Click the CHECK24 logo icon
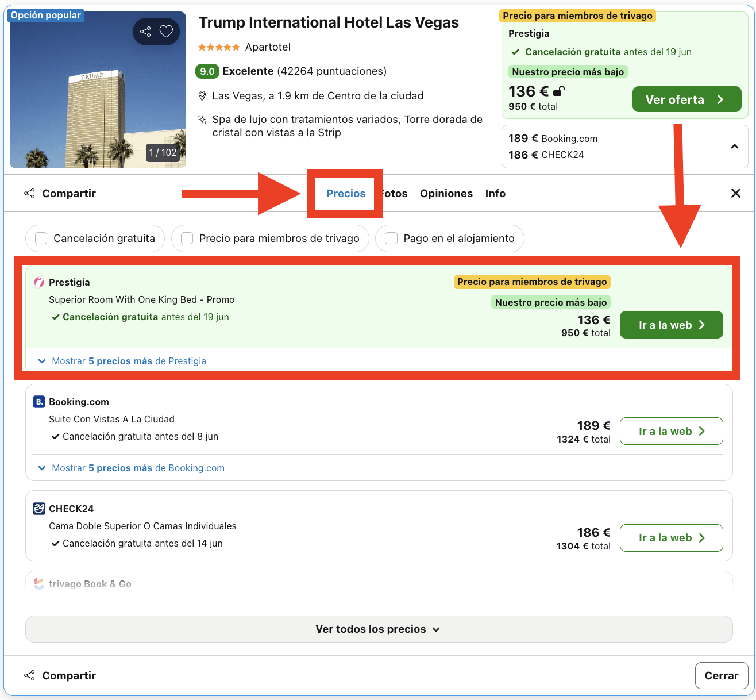The height and width of the screenshot is (700, 756). [38, 509]
